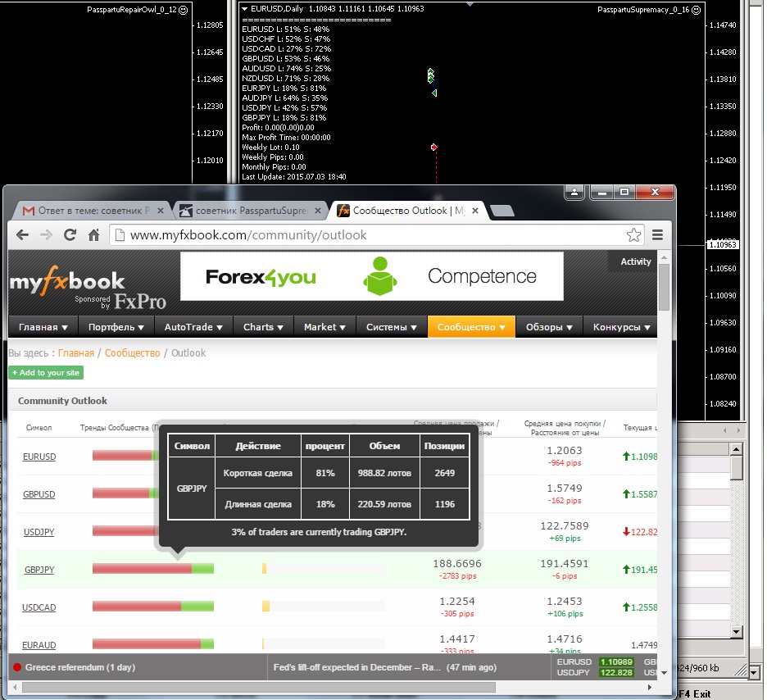Image resolution: width=767 pixels, height=700 pixels.
Task: Click the 'F4 Exit' label in background window
Action: click(x=695, y=693)
